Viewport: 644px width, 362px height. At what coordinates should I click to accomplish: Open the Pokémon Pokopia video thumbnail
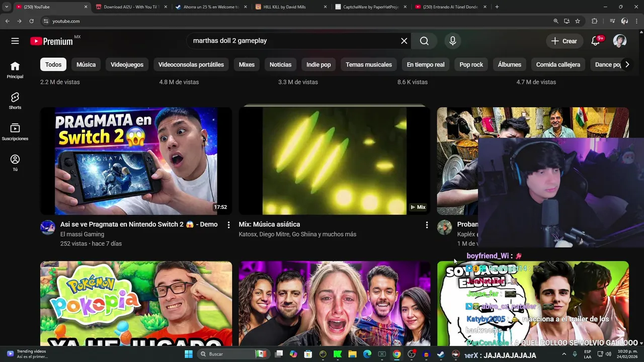tap(136, 304)
